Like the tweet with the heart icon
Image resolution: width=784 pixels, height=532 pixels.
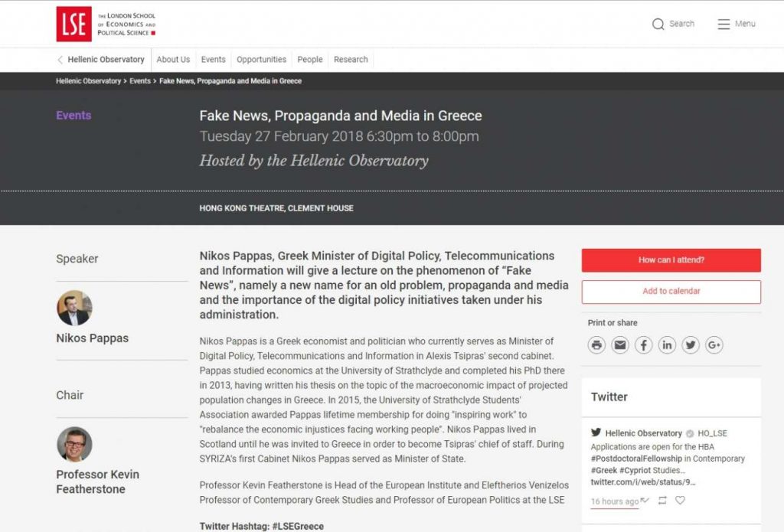coord(679,500)
